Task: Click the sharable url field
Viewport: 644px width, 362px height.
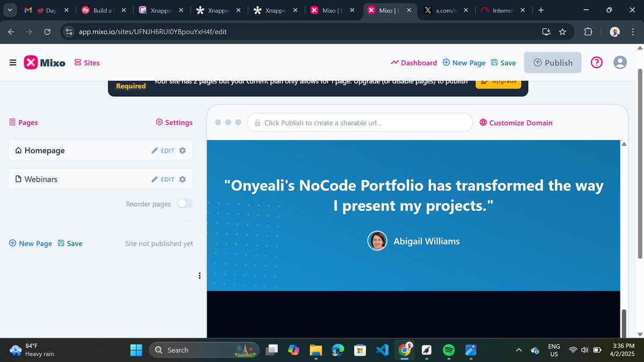Action: pos(360,122)
